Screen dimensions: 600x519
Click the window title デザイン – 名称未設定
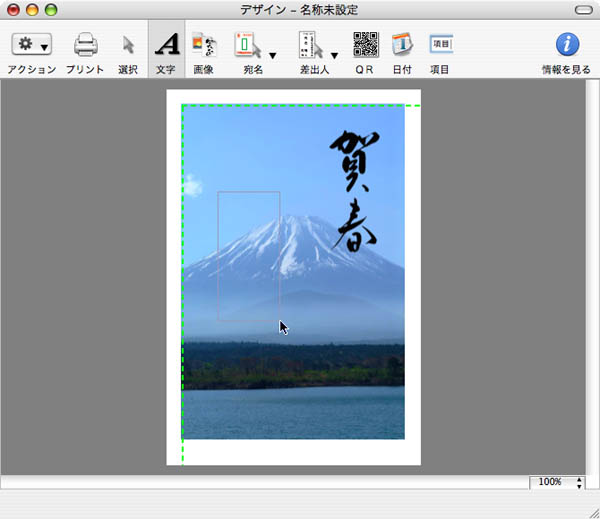300,9
